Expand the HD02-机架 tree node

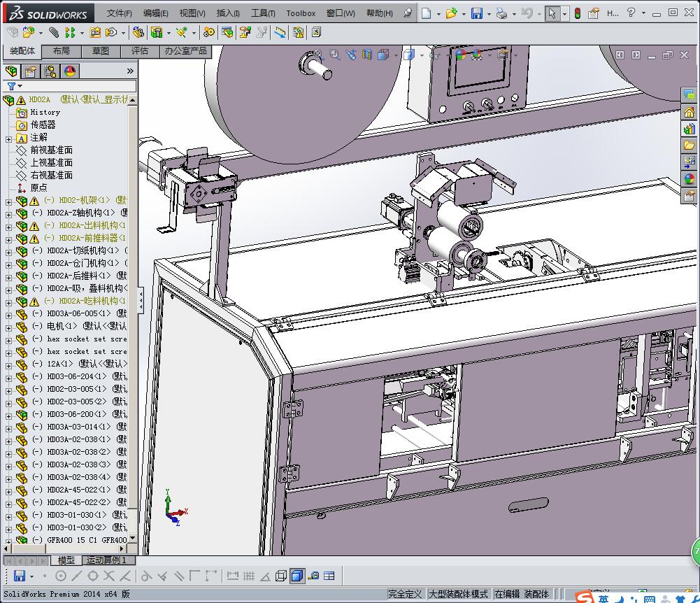(8, 201)
